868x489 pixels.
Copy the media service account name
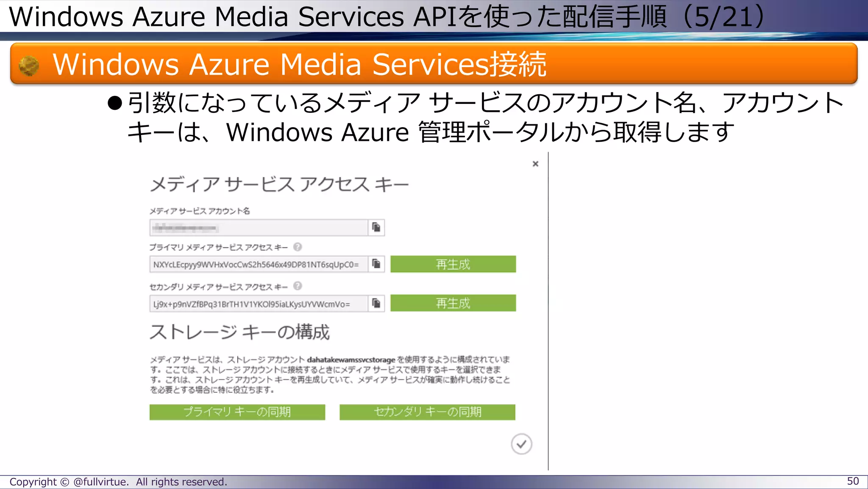coord(376,228)
